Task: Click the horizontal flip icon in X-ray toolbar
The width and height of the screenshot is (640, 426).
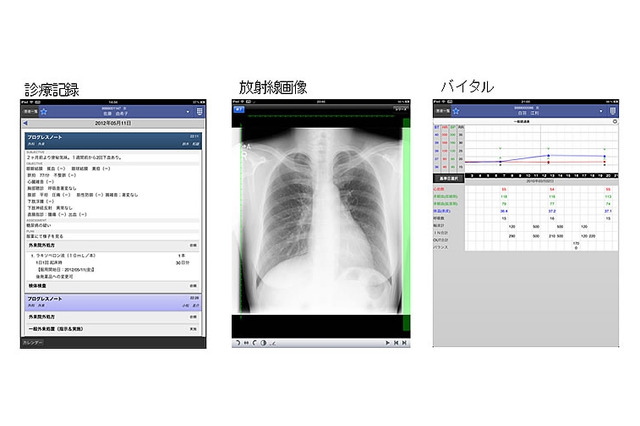Action: point(246,343)
